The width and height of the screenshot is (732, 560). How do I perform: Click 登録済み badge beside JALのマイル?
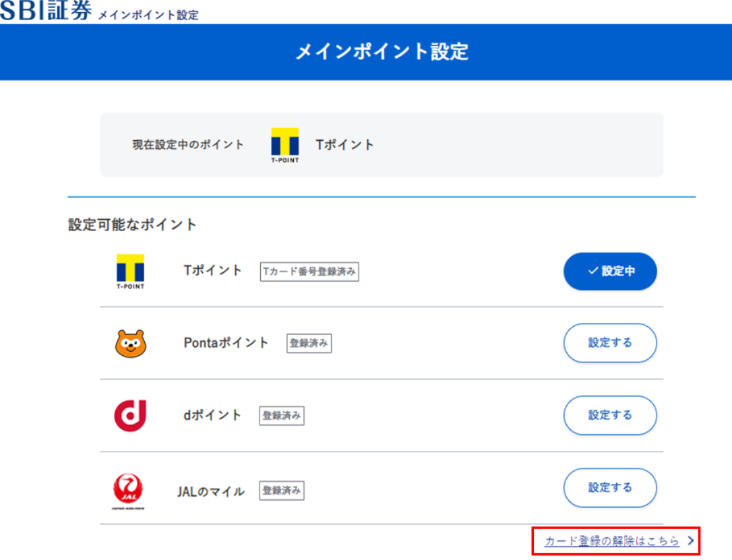pos(282,491)
